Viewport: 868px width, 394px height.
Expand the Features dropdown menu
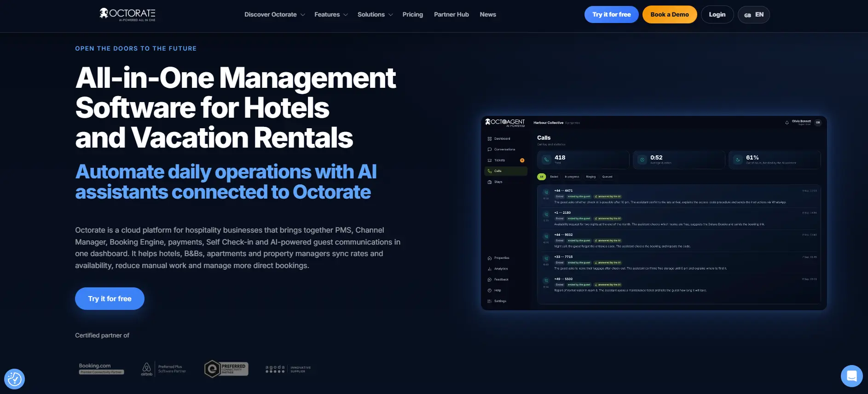(331, 15)
